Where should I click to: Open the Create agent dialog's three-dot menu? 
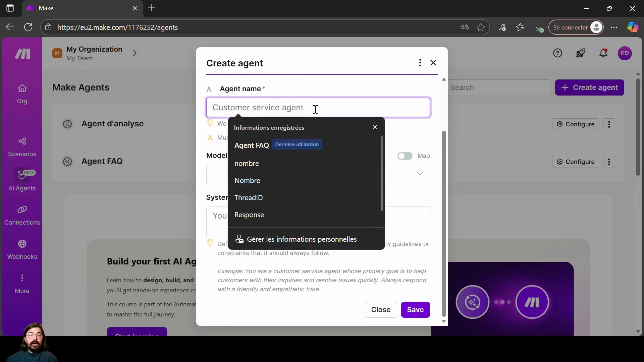coord(420,63)
